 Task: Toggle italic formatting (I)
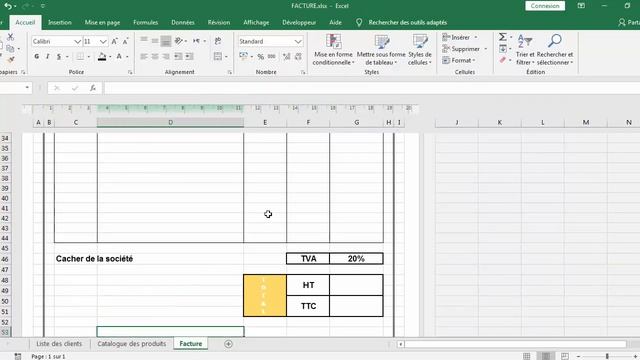pos(47,56)
